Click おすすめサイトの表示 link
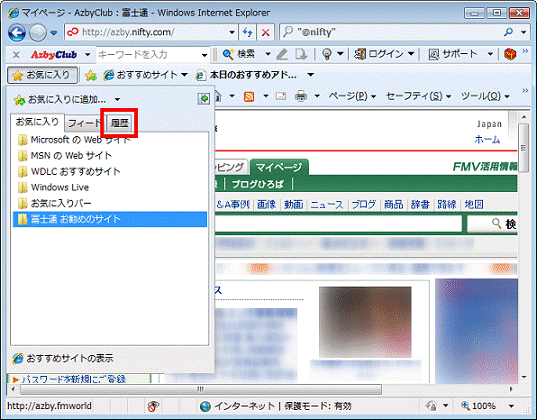Screen dimensions: 537x420 pyautogui.click(x=63, y=358)
